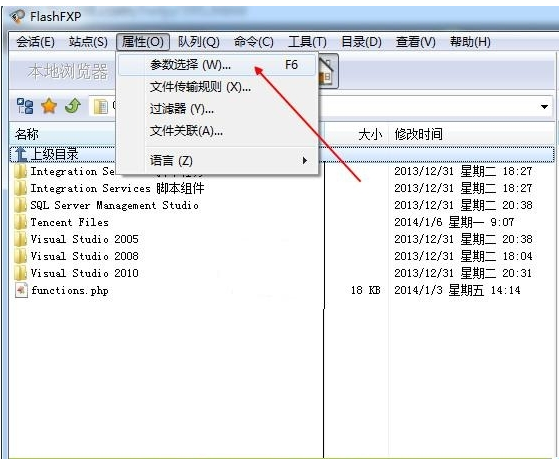Viewport: 559px width, 459px height.
Task: Choose 文件传输规则 (X)... menu entry
Action: pyautogui.click(x=217, y=87)
